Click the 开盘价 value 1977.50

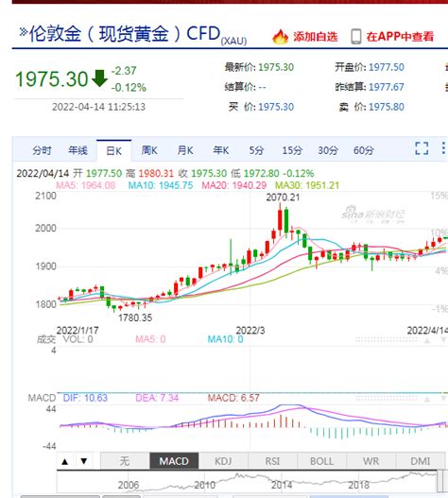click(387, 67)
